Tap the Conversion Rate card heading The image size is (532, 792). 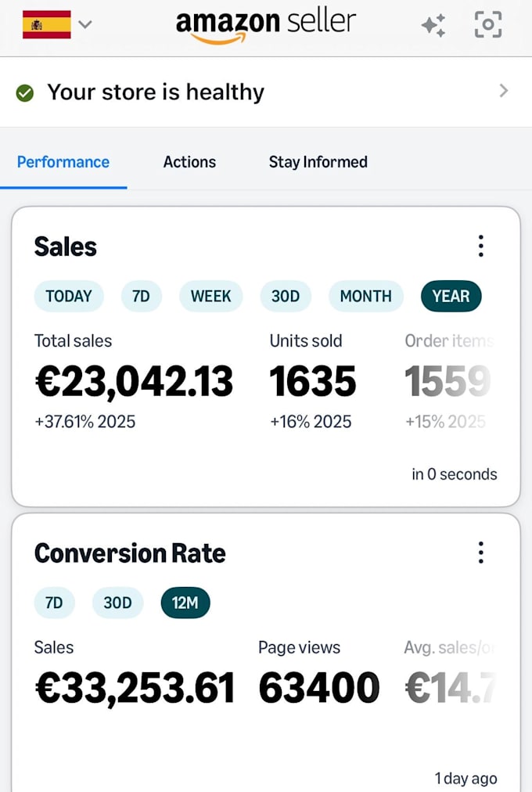pos(130,553)
